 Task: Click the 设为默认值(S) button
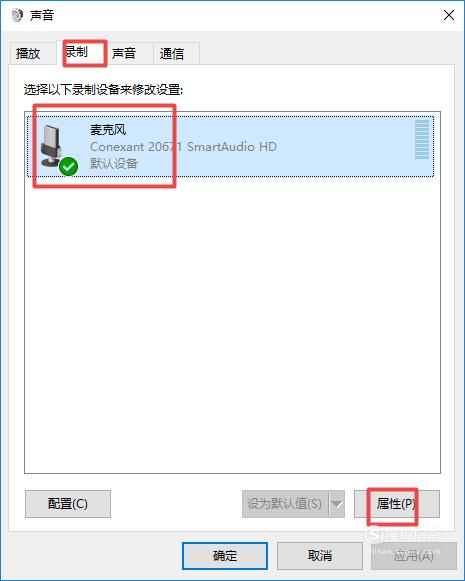[x=285, y=504]
